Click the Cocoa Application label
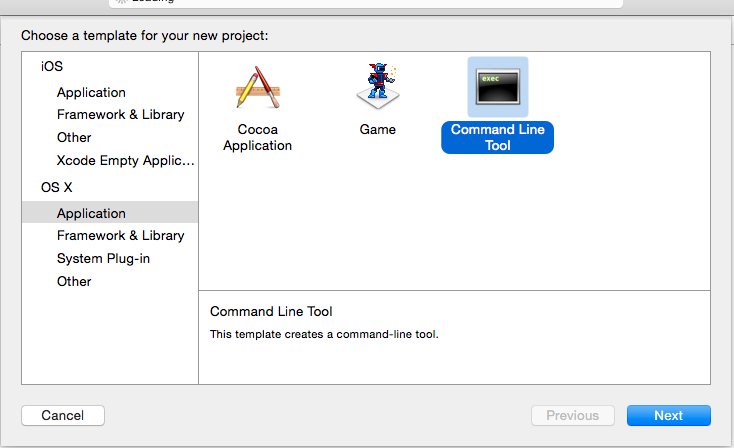734x448 pixels. pyautogui.click(x=257, y=137)
